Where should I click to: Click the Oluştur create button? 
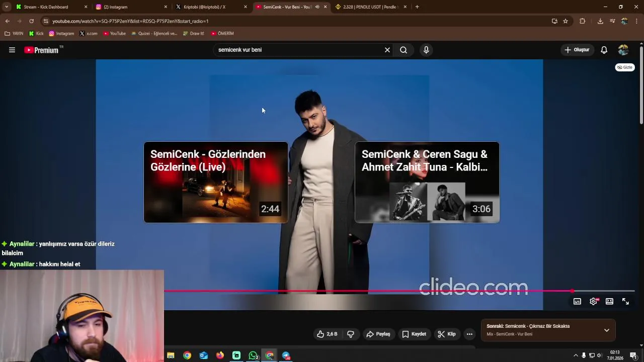click(x=577, y=50)
